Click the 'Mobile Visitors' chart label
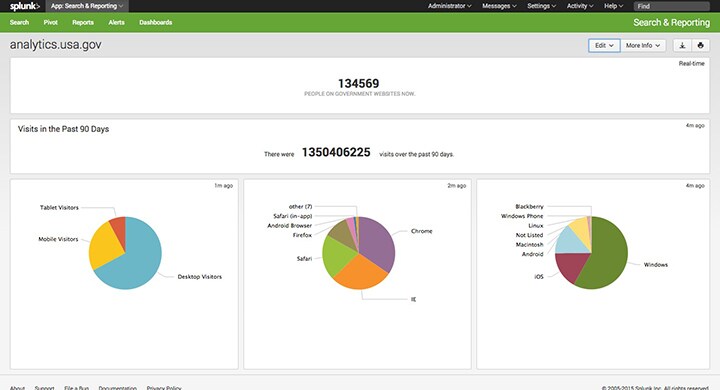Viewport: 720px width, 390px height. 58,239
